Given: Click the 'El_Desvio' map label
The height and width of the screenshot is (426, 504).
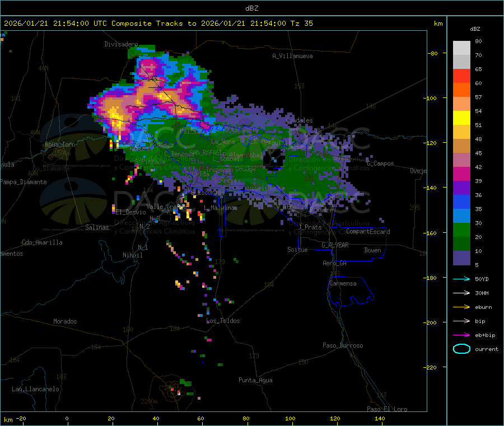Looking at the screenshot, I should [x=131, y=212].
